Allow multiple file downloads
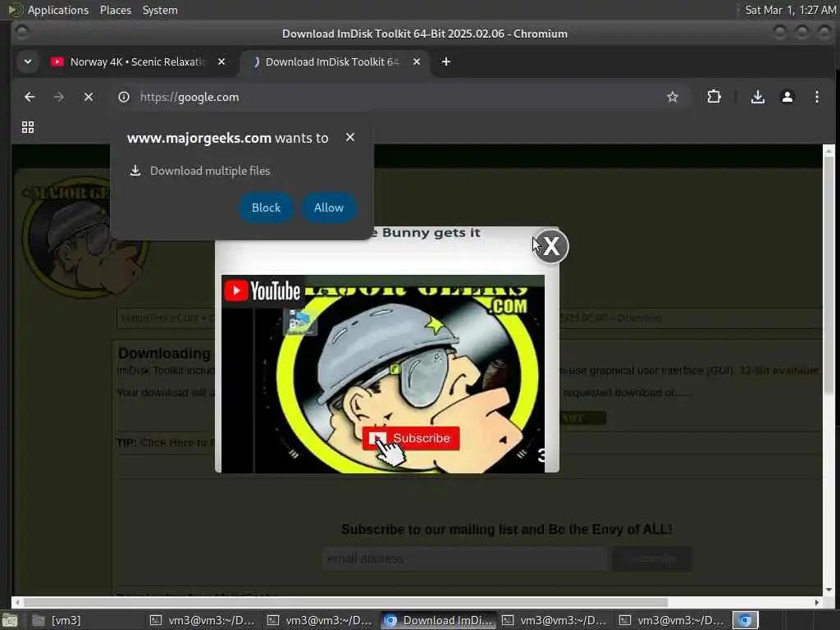The image size is (840, 630). click(x=329, y=208)
